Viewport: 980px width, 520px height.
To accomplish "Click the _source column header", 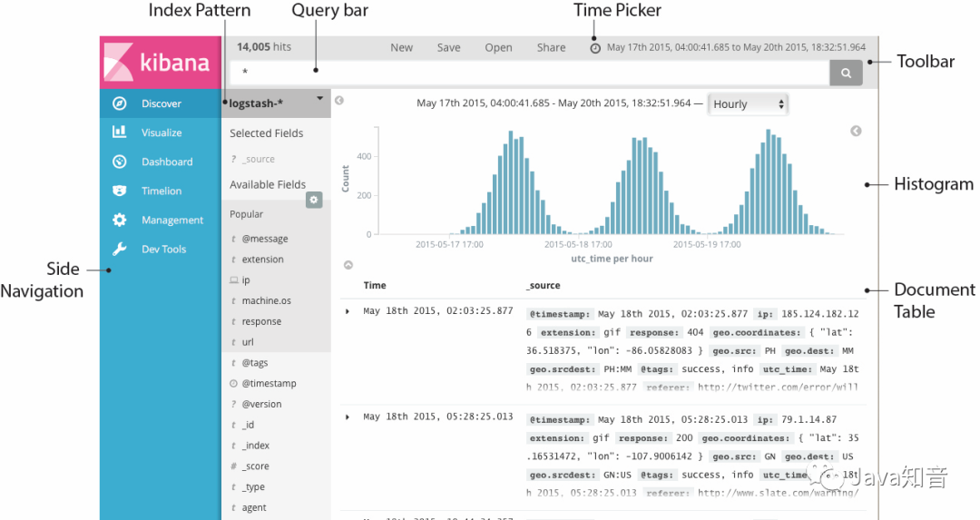I will coord(544,286).
